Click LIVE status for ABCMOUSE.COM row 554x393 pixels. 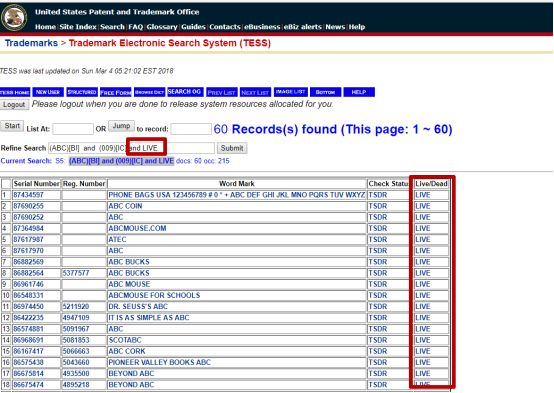(x=423, y=228)
